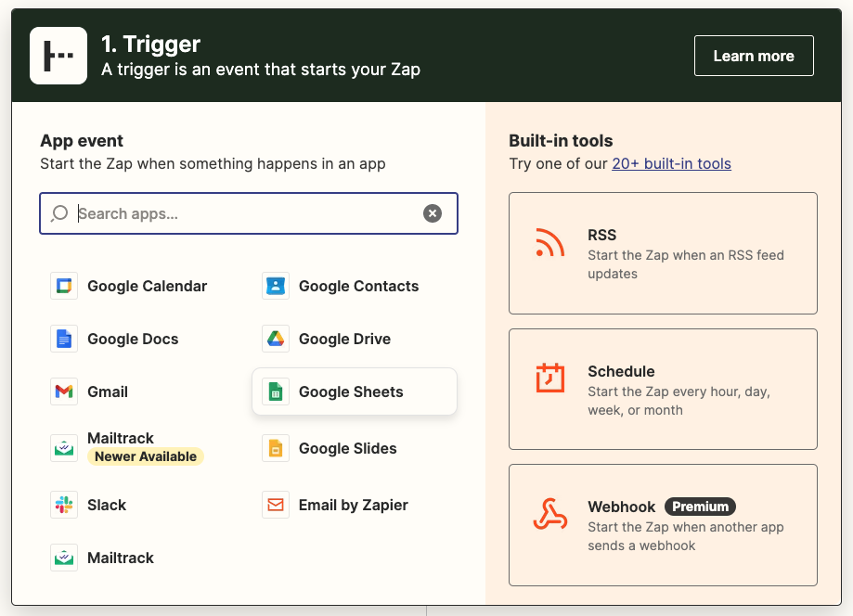853x616 pixels.
Task: Select the Gmail label
Action: point(108,391)
